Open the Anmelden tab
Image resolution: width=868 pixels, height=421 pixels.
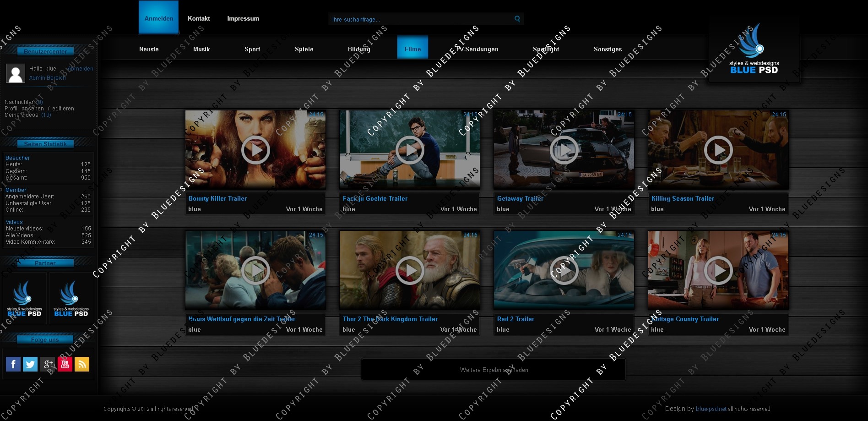[x=159, y=17]
